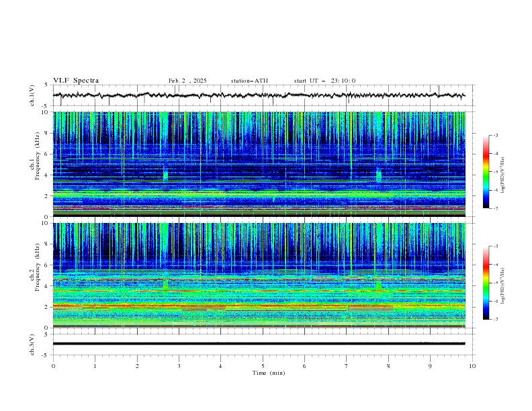Click the "-5" tick on ch.2 colorbar

coord(496,283)
